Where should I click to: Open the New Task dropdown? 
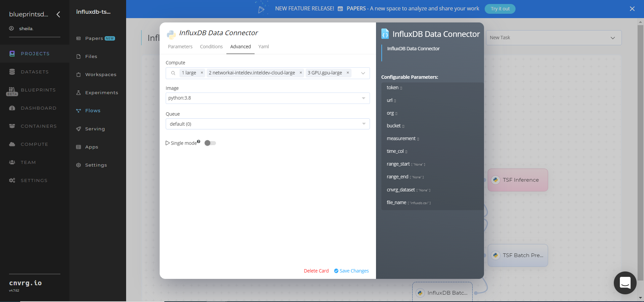(553, 38)
